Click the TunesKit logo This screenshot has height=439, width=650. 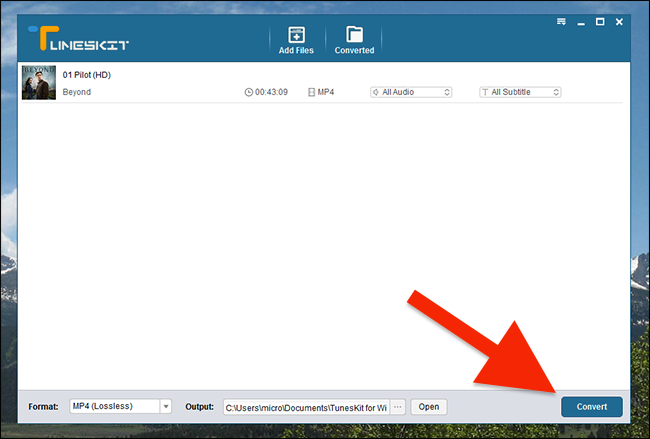pyautogui.click(x=78, y=39)
